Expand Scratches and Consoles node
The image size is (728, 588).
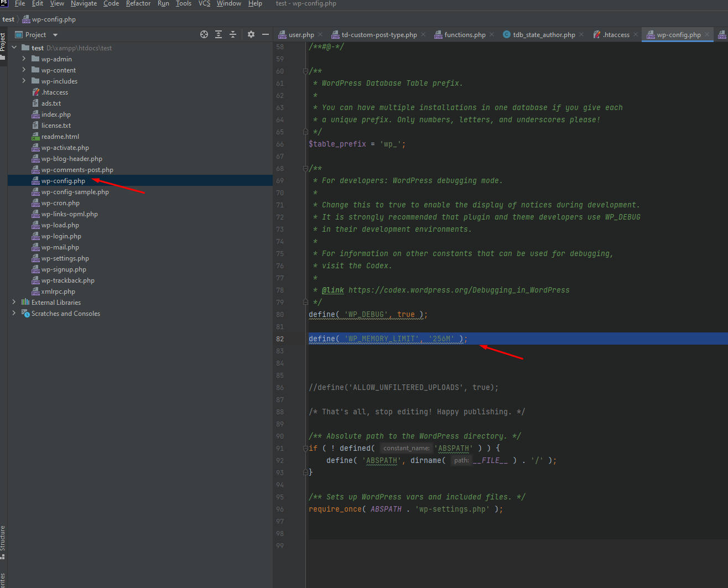pyautogui.click(x=14, y=313)
